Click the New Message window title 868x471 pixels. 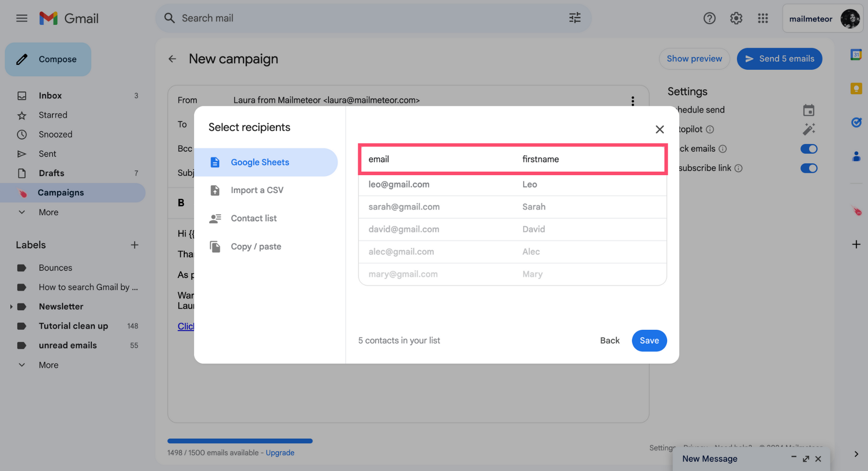(710, 459)
